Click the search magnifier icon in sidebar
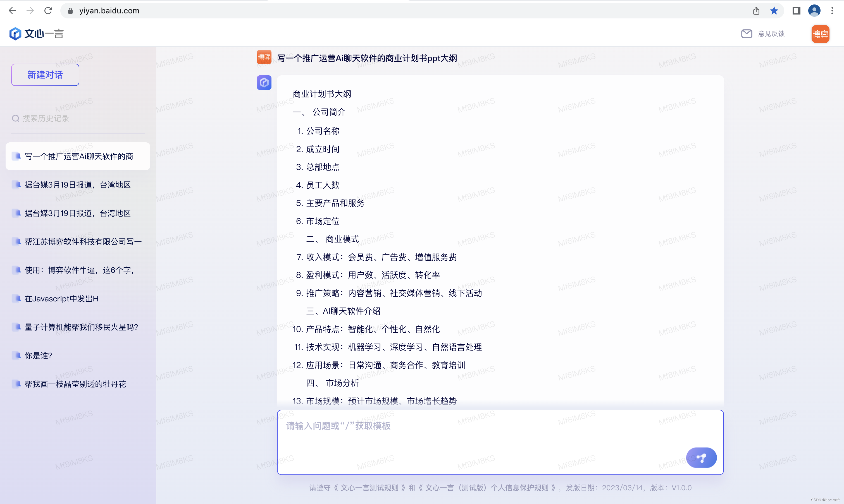Screen dimensions: 844x504 (16, 118)
